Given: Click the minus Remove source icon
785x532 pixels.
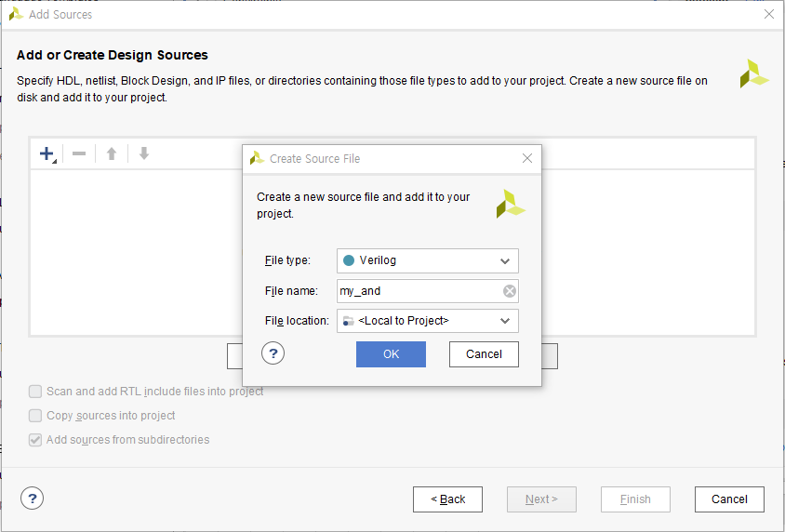Looking at the screenshot, I should (79, 153).
